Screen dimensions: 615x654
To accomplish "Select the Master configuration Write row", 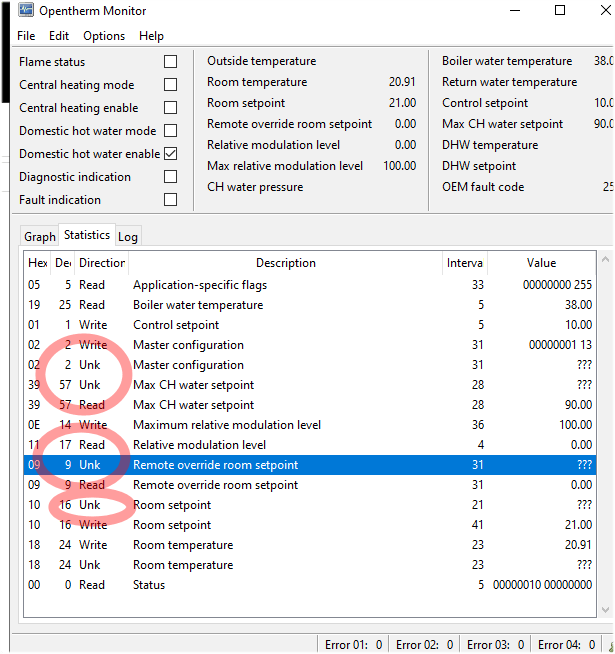I will 310,345.
